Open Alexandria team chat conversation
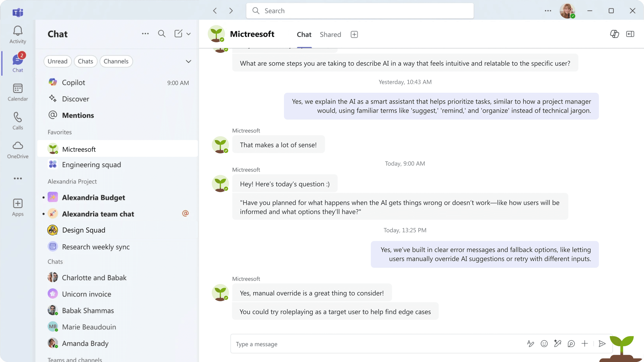This screenshot has height=362, width=644. click(x=98, y=214)
